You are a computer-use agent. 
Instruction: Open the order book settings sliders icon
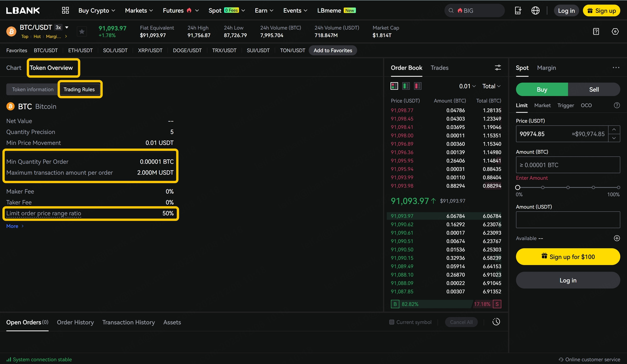pos(498,68)
